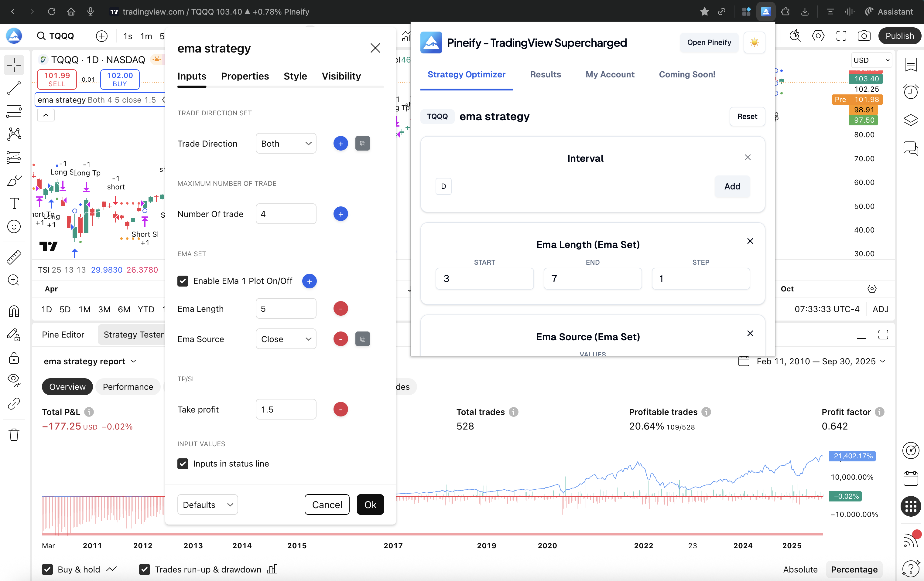The width and height of the screenshot is (924, 581).
Task: Select the Text tool in left toolbar
Action: click(14, 203)
